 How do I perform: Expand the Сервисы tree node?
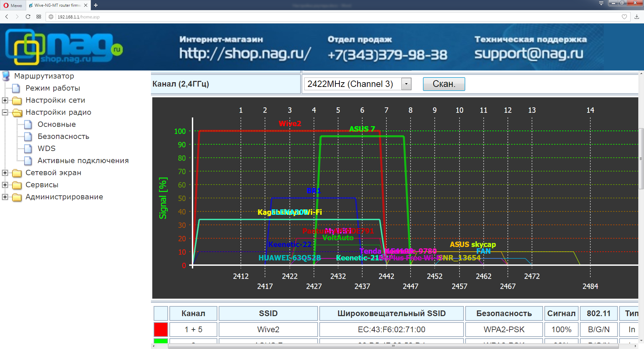pyautogui.click(x=5, y=185)
